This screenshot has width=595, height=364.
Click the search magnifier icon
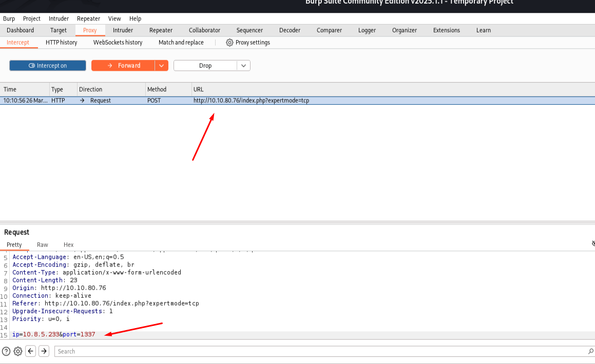pyautogui.click(x=591, y=352)
